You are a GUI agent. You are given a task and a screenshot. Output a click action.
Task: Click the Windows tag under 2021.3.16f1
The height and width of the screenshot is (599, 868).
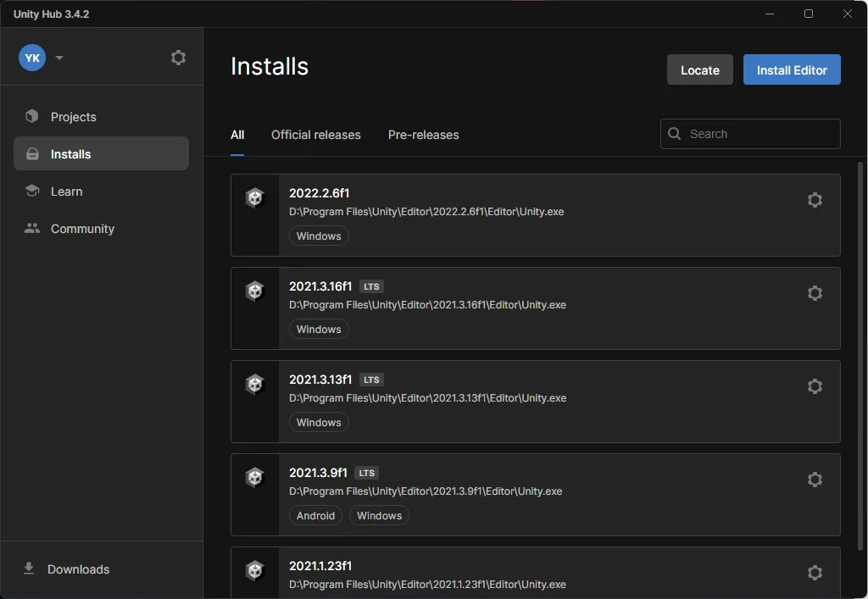(319, 329)
